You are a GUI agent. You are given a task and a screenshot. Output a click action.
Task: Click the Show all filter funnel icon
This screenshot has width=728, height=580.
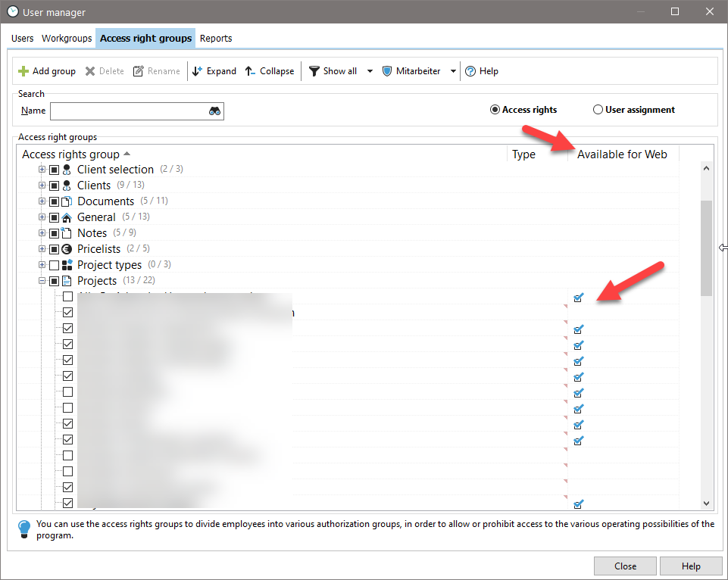pos(314,71)
